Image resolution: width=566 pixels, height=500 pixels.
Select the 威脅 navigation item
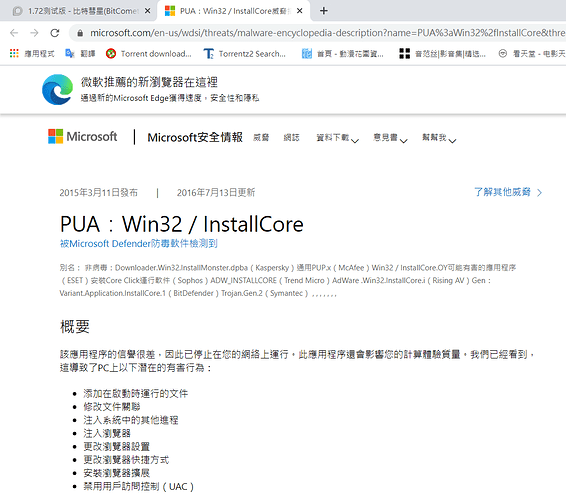261,137
